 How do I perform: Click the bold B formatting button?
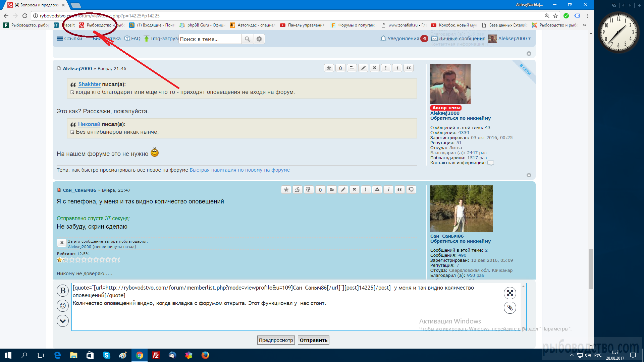pyautogui.click(x=63, y=291)
